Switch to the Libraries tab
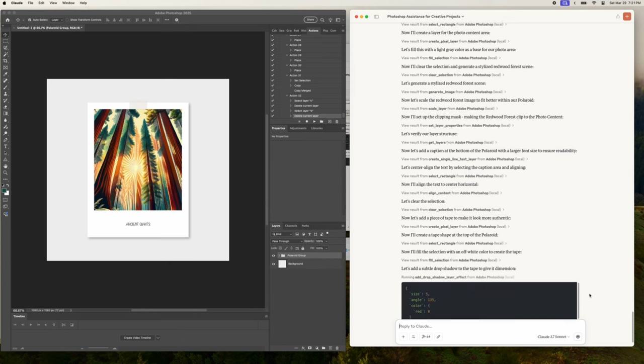The width and height of the screenshot is (644, 364). 317,128
